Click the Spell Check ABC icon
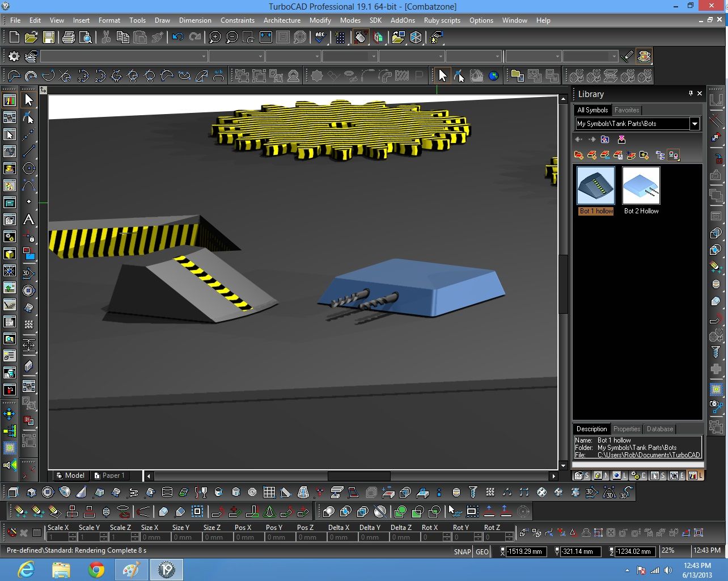The height and width of the screenshot is (581, 728). pos(320,37)
